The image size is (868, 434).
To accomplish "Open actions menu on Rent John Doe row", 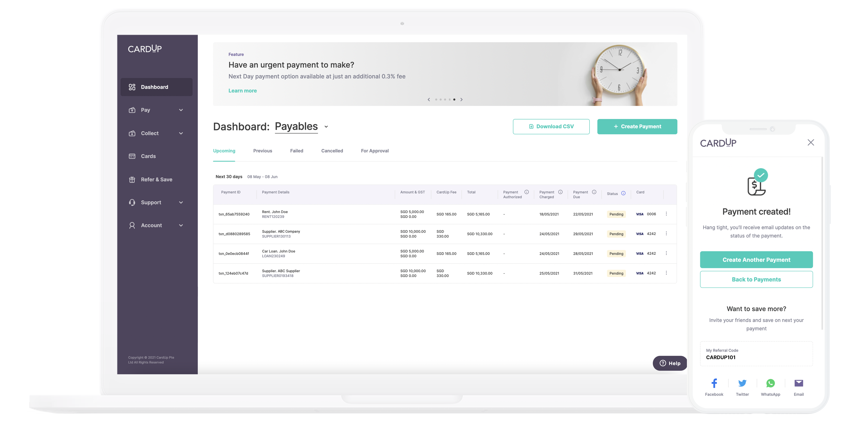I will coord(666,214).
